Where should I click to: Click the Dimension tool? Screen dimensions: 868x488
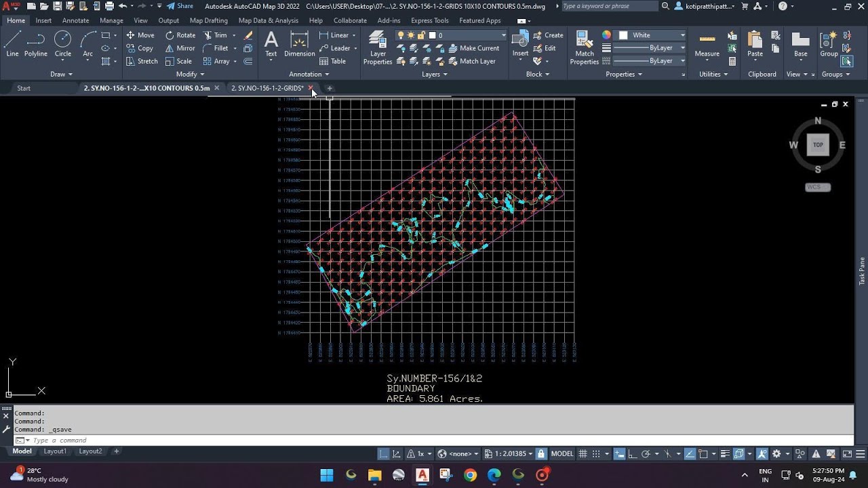299,44
